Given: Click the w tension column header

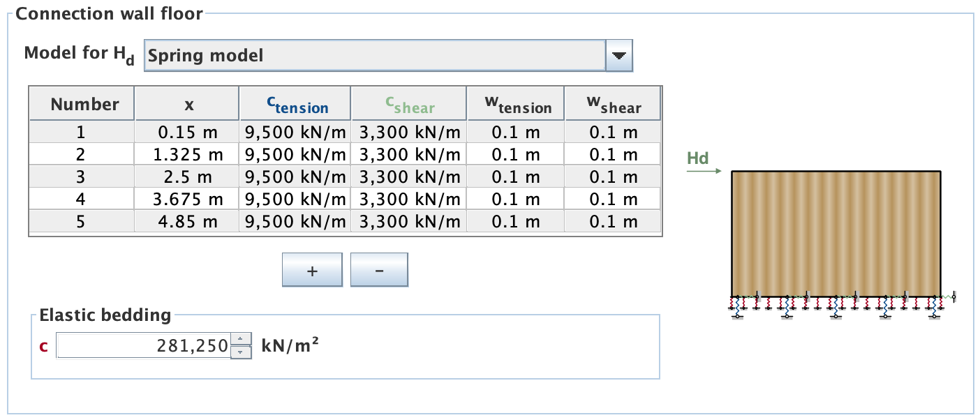Looking at the screenshot, I should pyautogui.click(x=516, y=104).
